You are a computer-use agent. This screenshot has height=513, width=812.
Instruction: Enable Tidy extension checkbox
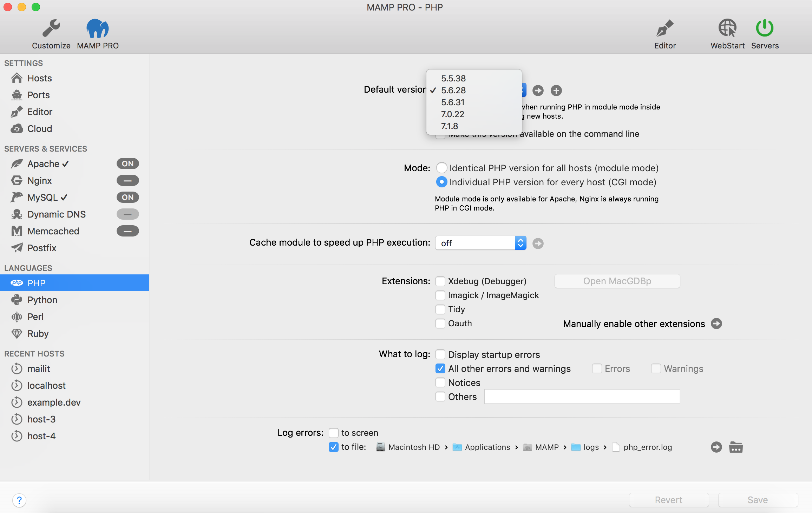point(440,309)
